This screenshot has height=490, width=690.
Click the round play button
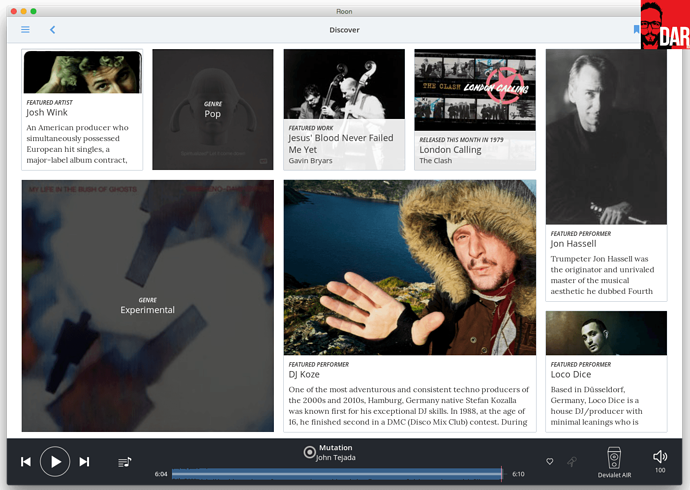(55, 461)
